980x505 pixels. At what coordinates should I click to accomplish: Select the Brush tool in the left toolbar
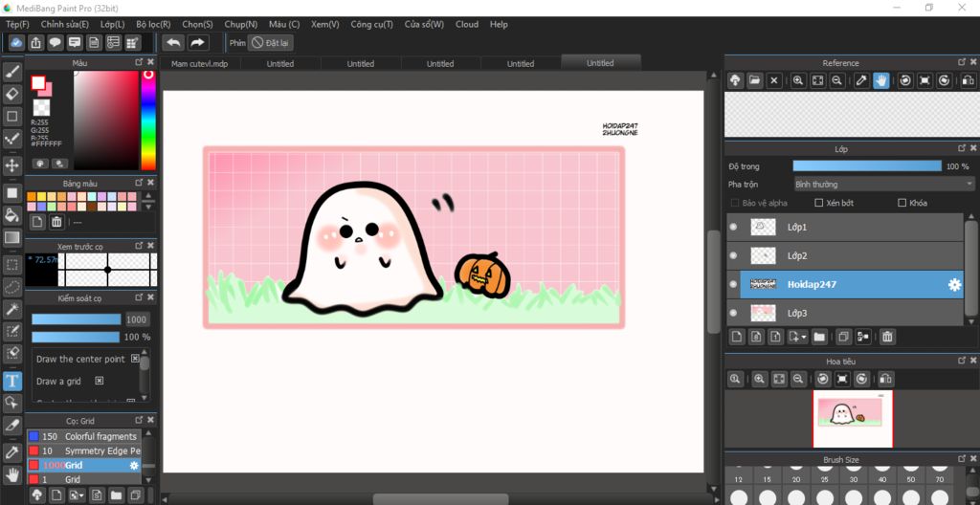point(11,73)
